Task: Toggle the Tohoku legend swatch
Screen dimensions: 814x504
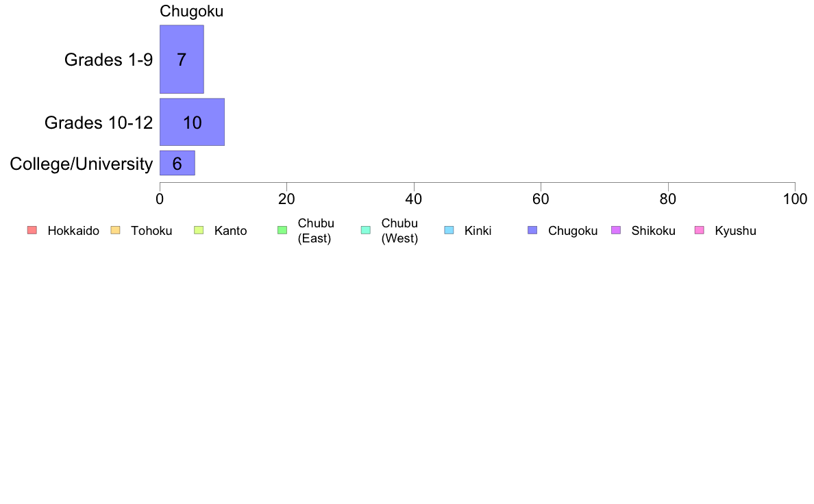Action: (115, 231)
